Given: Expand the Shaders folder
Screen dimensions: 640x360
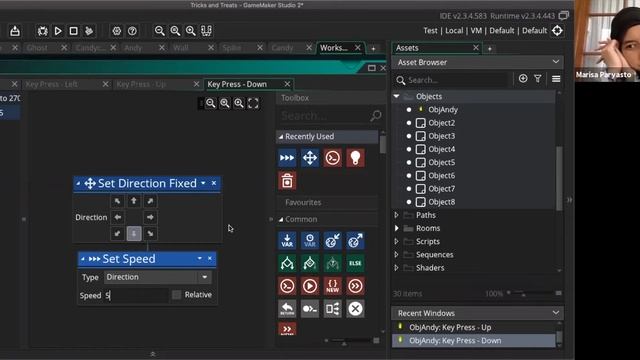Looking at the screenshot, I should point(396,268).
